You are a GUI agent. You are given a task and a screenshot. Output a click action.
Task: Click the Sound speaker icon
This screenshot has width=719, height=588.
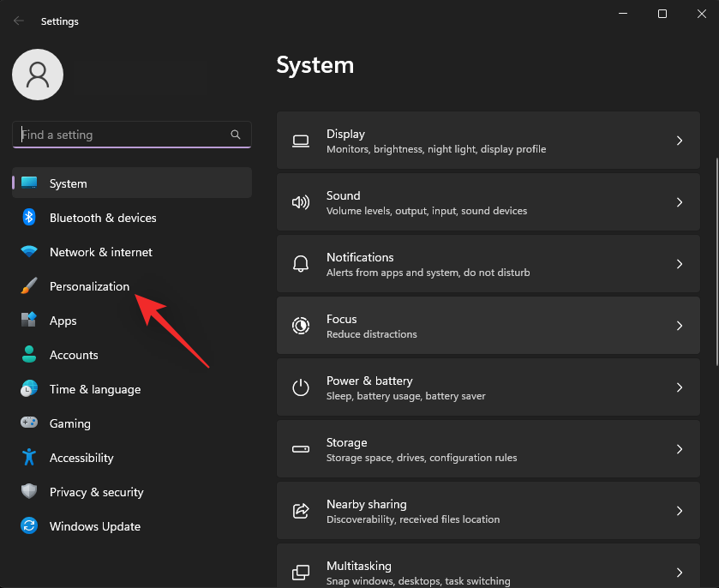pyautogui.click(x=301, y=201)
